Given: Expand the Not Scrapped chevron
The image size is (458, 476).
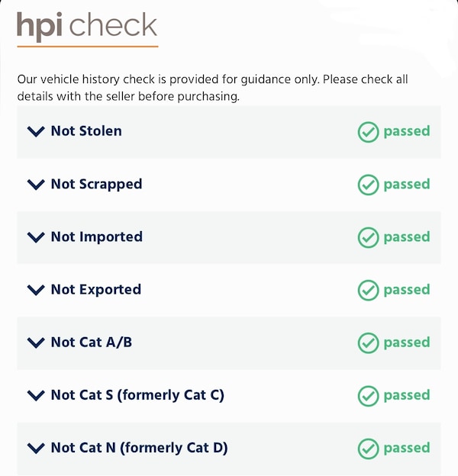Looking at the screenshot, I should (36, 184).
